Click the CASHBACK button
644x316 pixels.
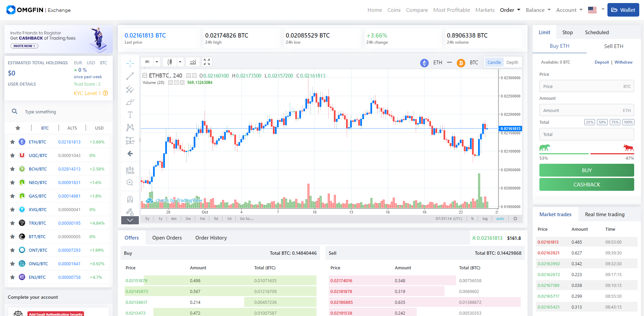pyautogui.click(x=586, y=184)
